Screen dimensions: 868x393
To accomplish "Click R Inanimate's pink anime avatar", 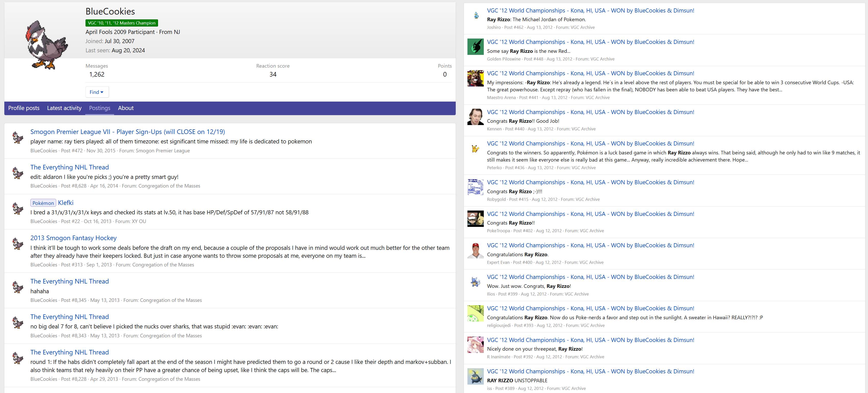I will pos(475,345).
